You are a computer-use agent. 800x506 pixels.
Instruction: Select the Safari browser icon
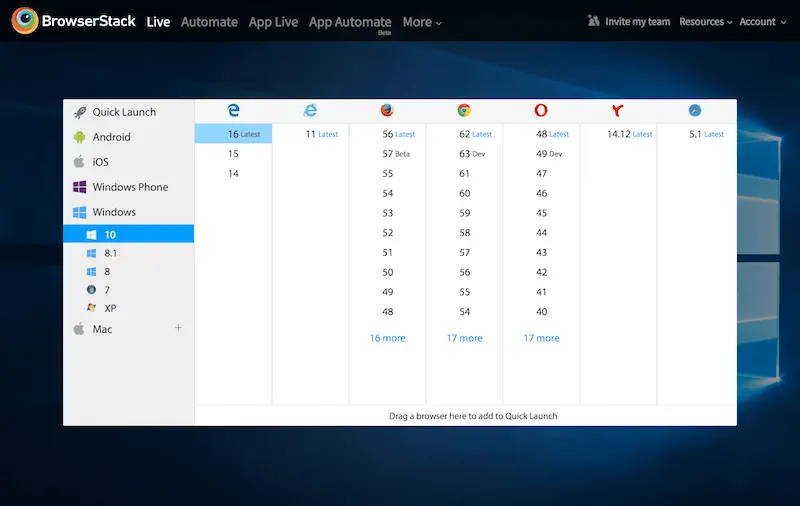694,110
